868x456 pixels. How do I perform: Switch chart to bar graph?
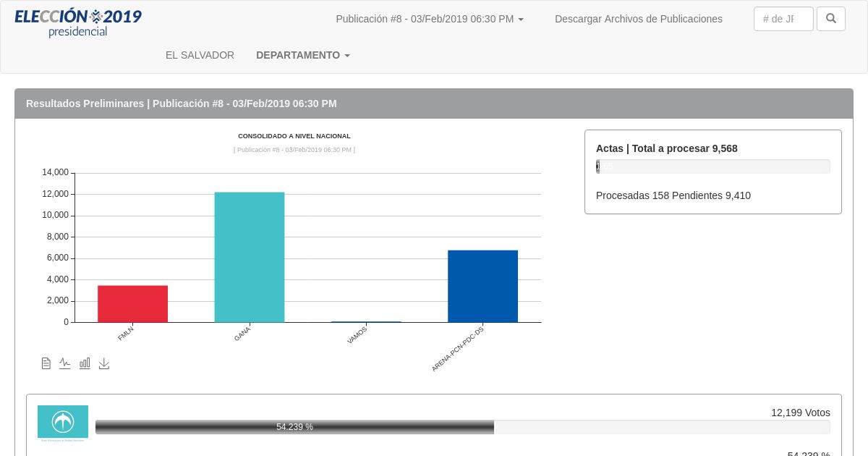click(x=85, y=363)
